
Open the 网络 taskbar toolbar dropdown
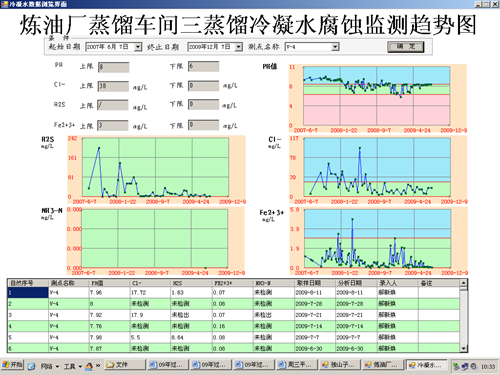50,366
